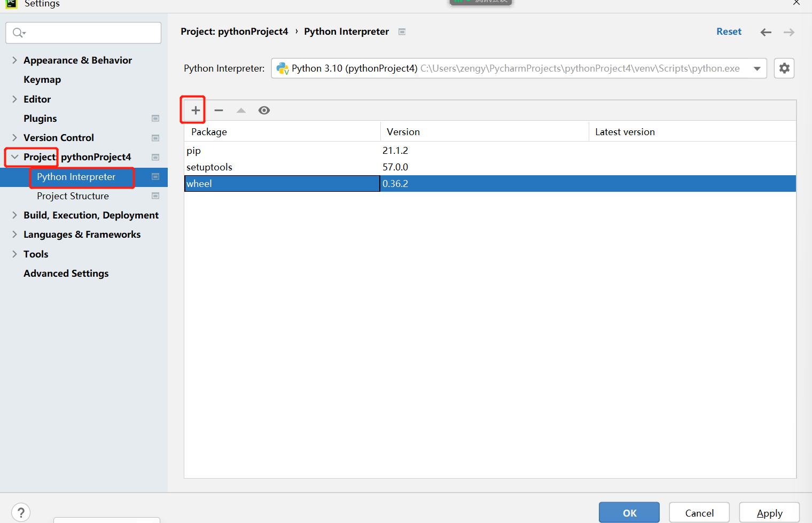Open help with the question mark button
This screenshot has height=523, width=812.
point(21,513)
